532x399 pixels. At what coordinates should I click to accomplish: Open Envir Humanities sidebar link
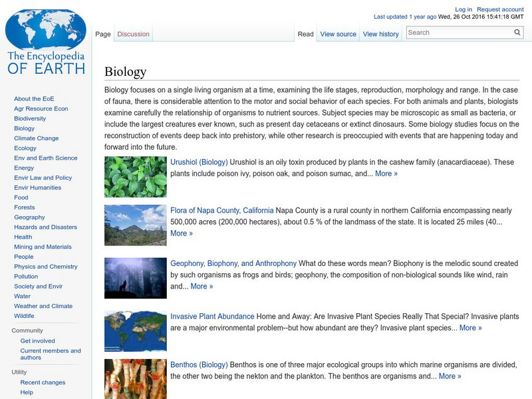[37, 188]
